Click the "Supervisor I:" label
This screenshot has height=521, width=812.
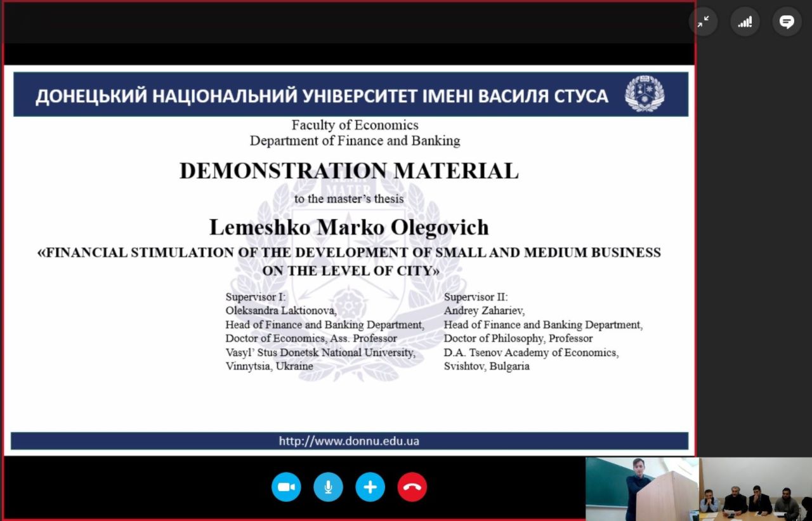[256, 296]
